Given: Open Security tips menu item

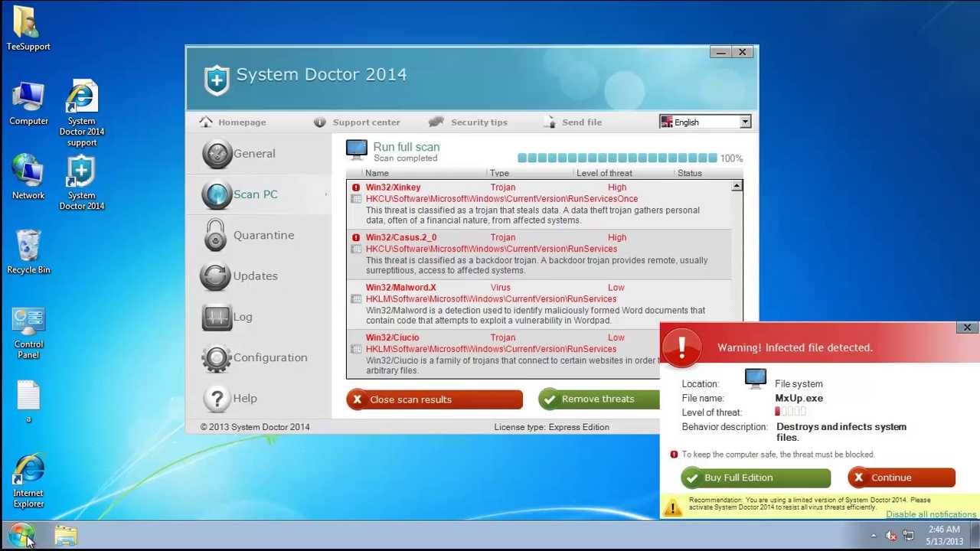Looking at the screenshot, I should pos(479,122).
